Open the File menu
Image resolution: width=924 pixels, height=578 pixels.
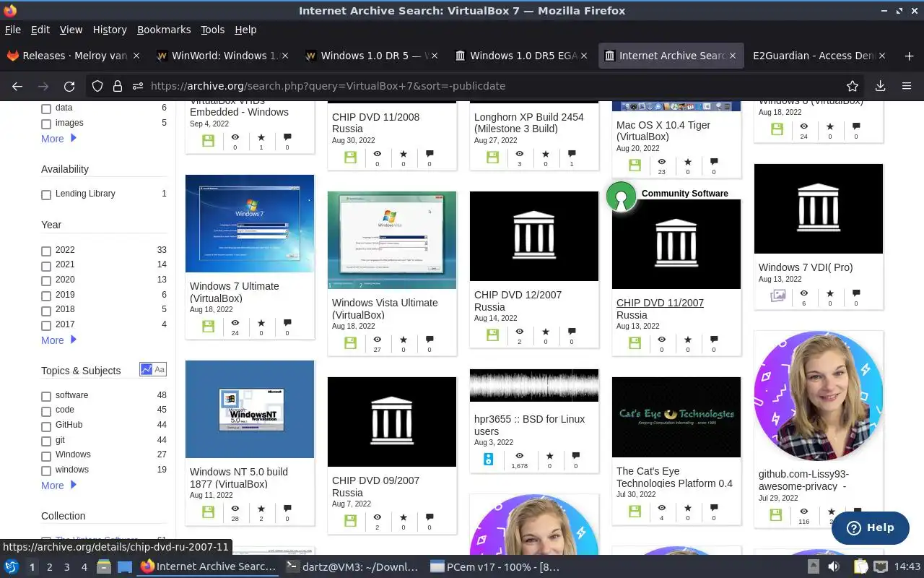pyautogui.click(x=13, y=30)
